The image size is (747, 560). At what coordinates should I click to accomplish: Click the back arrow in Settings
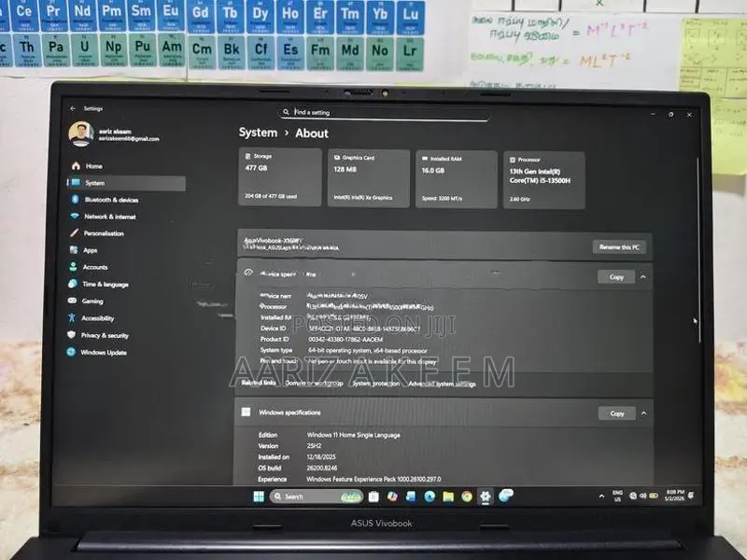73,108
